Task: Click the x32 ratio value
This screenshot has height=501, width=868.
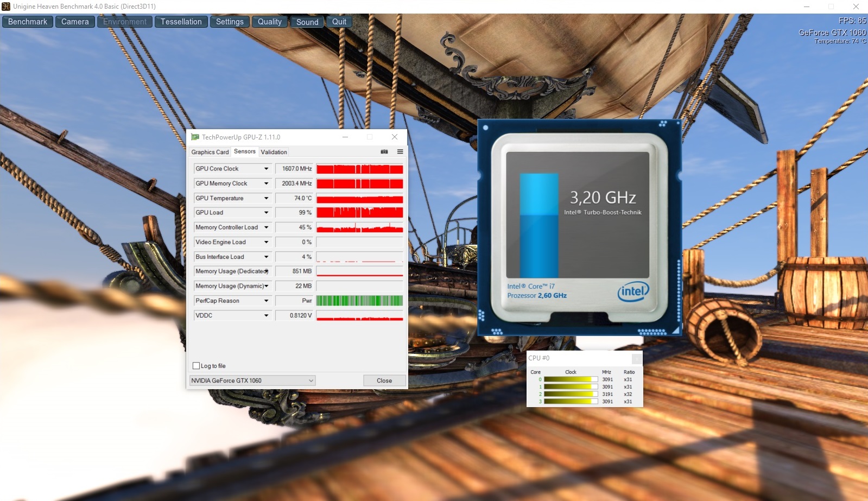Action: (x=628, y=394)
